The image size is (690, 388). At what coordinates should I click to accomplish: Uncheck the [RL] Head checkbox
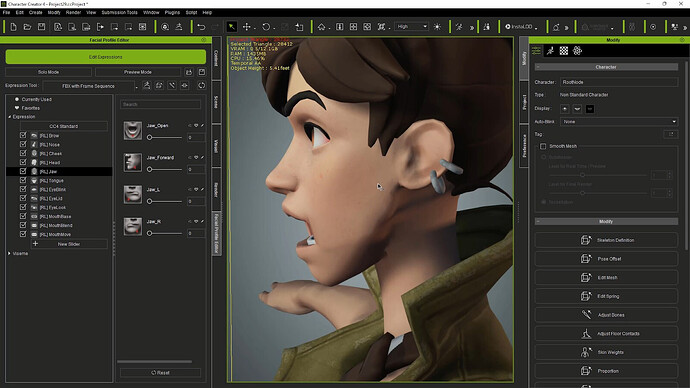pyautogui.click(x=23, y=162)
